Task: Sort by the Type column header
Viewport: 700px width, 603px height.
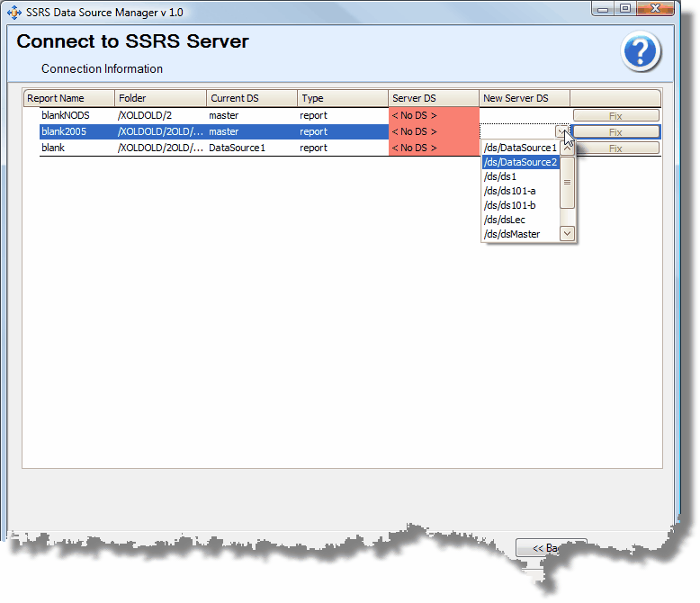Action: [x=343, y=98]
